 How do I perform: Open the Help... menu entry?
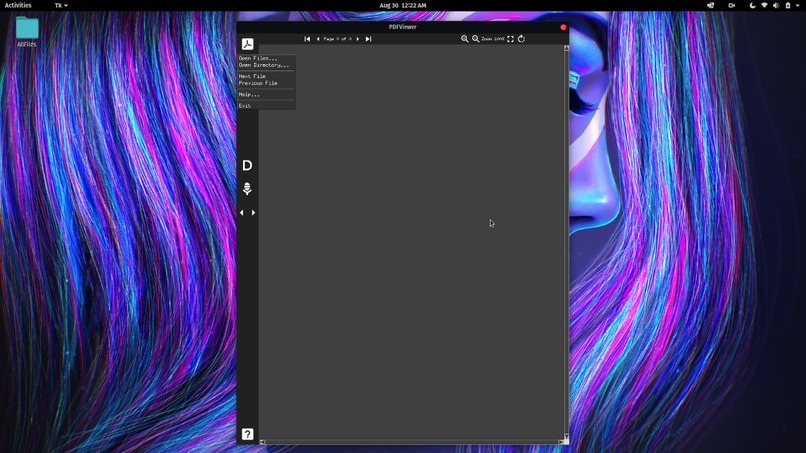[x=266, y=95]
